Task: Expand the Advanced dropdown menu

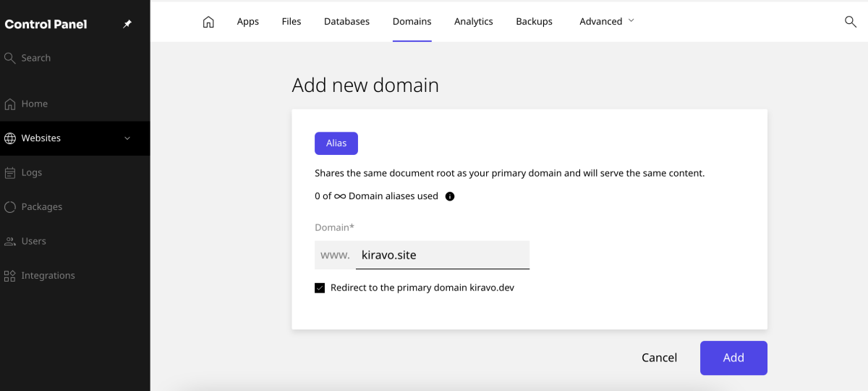Action: (606, 22)
